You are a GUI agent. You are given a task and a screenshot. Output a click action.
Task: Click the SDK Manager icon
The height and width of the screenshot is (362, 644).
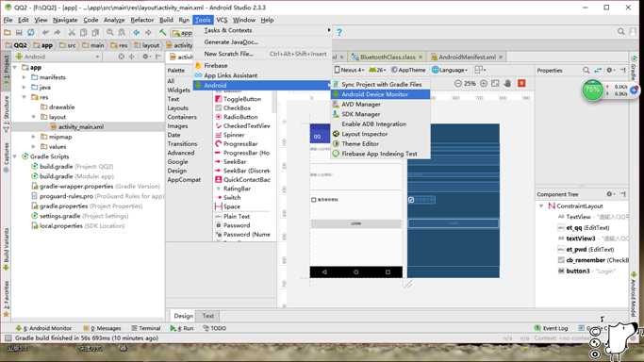(336, 114)
